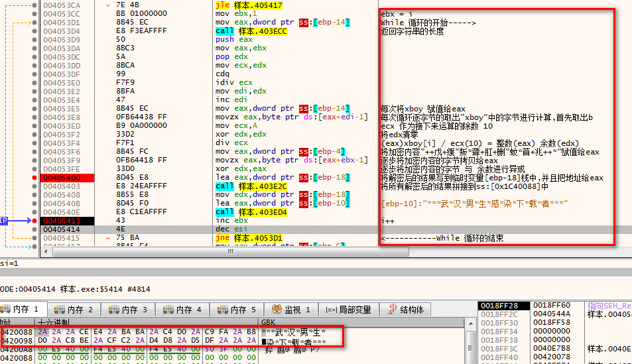Click the blue IP instruction pointer marker

(x=4, y=220)
